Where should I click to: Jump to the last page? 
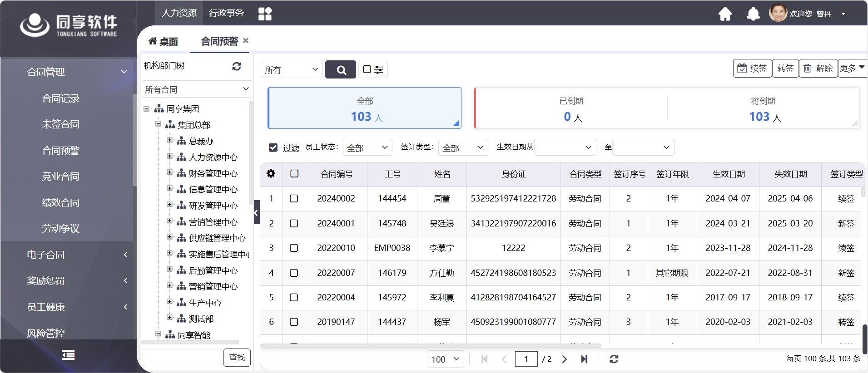[x=584, y=359]
